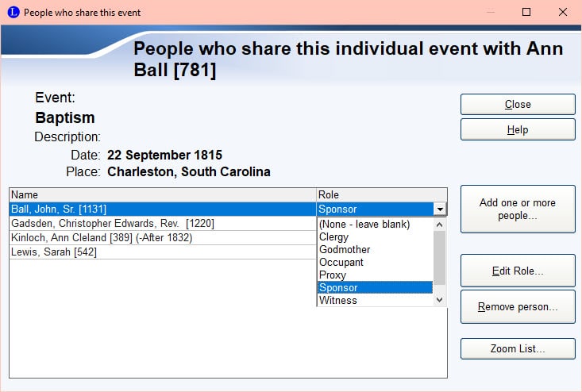Viewport: 582px width, 392px height.
Task: Click the Close button
Action: click(517, 105)
